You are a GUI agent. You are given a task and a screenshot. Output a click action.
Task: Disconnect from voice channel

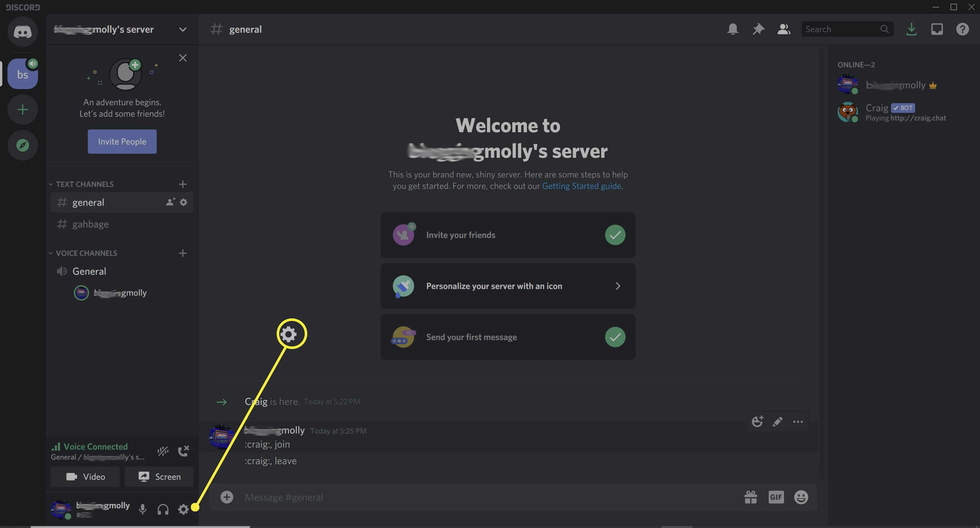click(x=183, y=451)
